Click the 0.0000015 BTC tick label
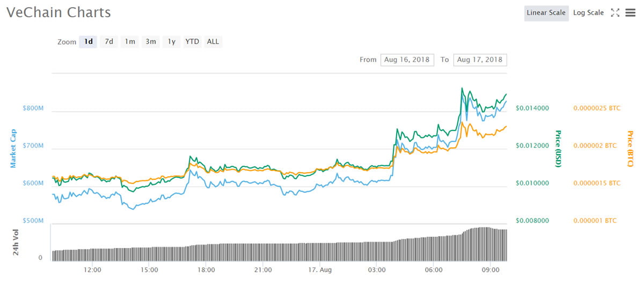This screenshot has height=282, width=644. (597, 183)
